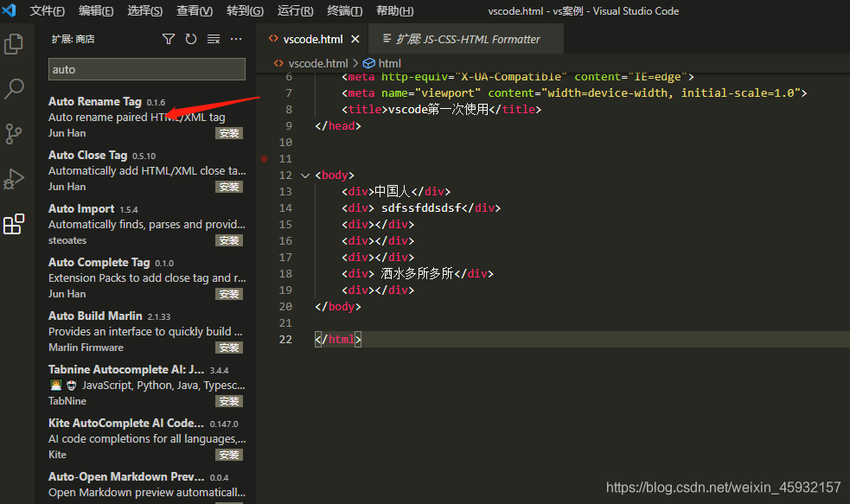Screen dimensions: 850x504
Task: Click the 洒水多所多所 div on line 18
Action: click(x=418, y=274)
